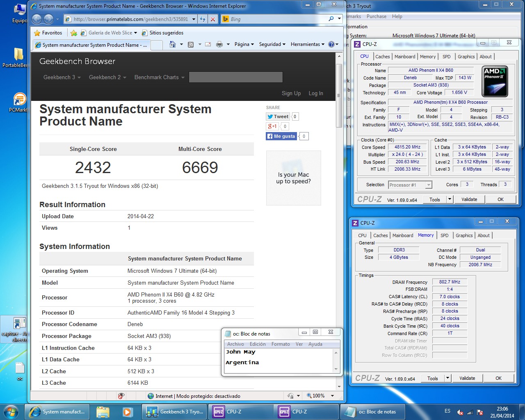Stop loading with the red X icon
Viewport: 525px width, 420px height.
click(x=212, y=19)
